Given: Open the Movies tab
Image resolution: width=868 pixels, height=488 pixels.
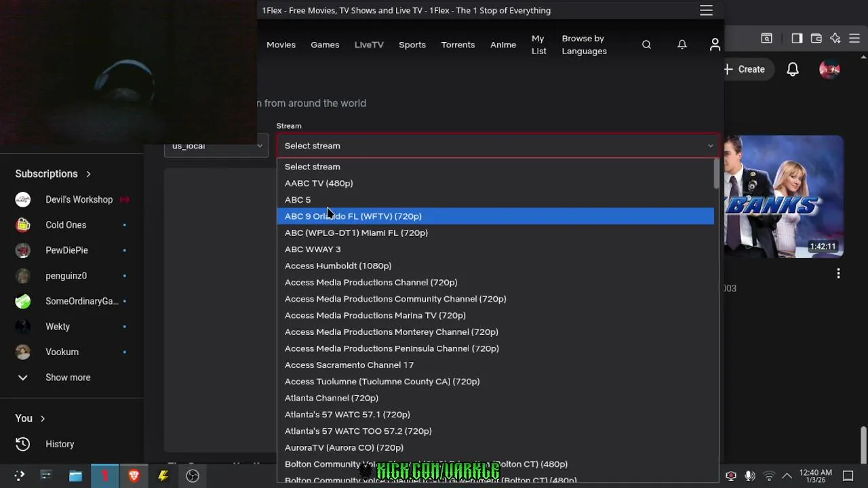Looking at the screenshot, I should (x=281, y=45).
